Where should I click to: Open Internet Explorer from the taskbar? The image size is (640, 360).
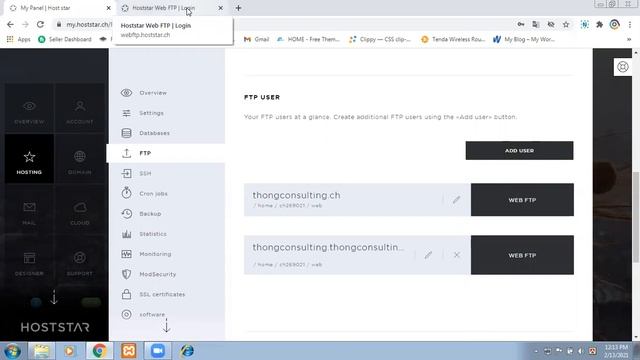187,351
